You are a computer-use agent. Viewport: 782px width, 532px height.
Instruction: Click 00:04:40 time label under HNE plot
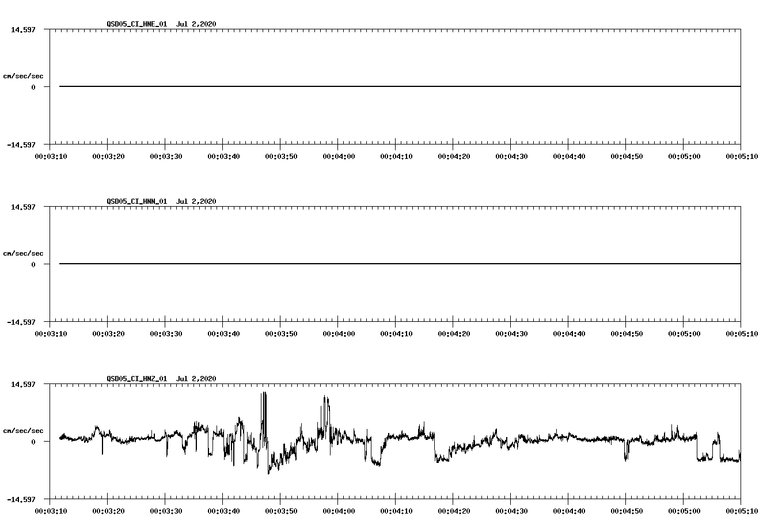569,156
